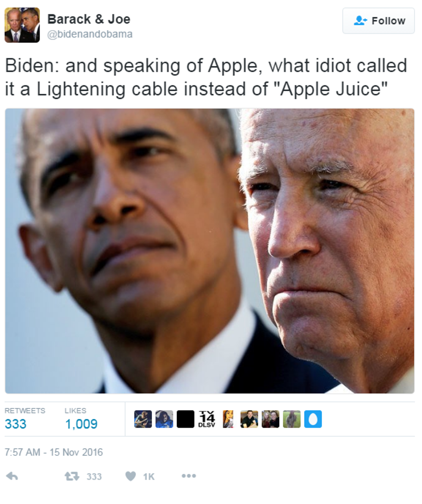Screen dimensions: 422x504
Task: Click the @bidenandobama handle
Action: [90, 34]
